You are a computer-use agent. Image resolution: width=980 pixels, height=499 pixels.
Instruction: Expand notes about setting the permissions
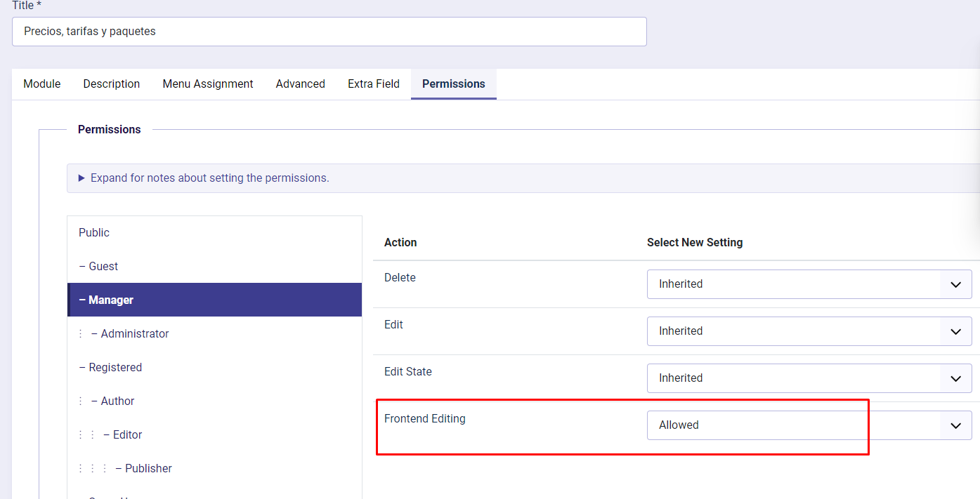(209, 178)
